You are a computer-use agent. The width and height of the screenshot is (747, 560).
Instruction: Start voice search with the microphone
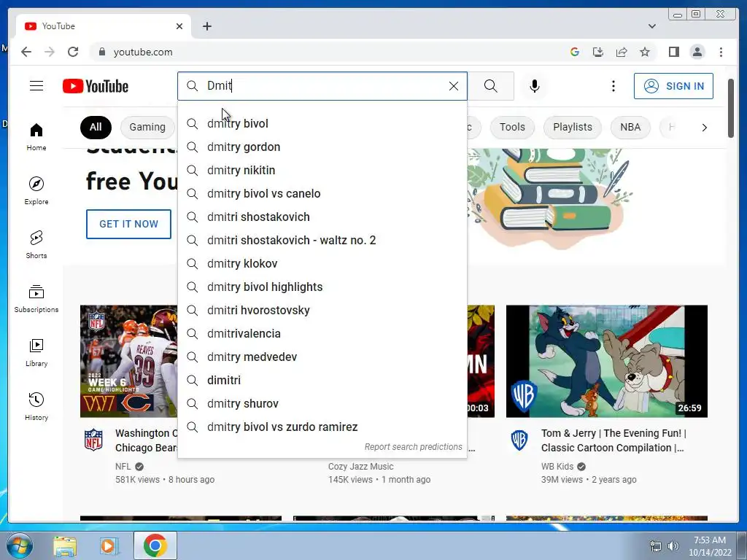[535, 86]
